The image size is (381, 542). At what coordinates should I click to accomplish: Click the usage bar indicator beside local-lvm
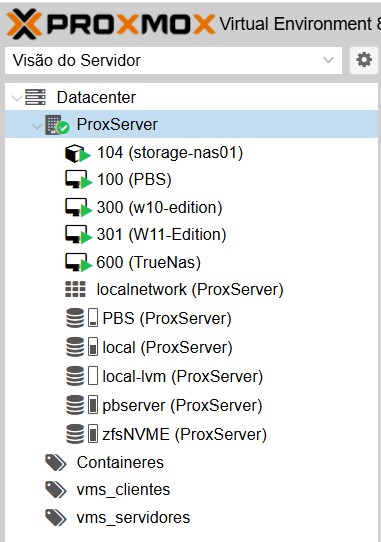point(93,376)
